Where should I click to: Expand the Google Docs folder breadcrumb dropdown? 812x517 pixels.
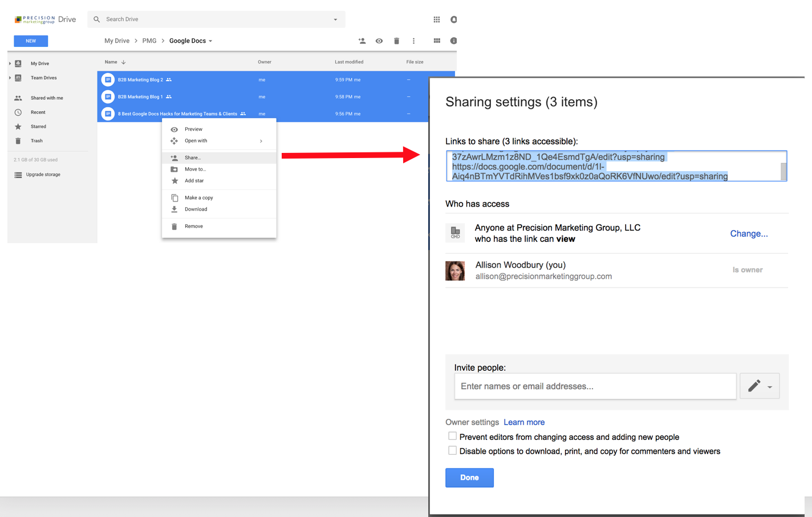coord(210,41)
